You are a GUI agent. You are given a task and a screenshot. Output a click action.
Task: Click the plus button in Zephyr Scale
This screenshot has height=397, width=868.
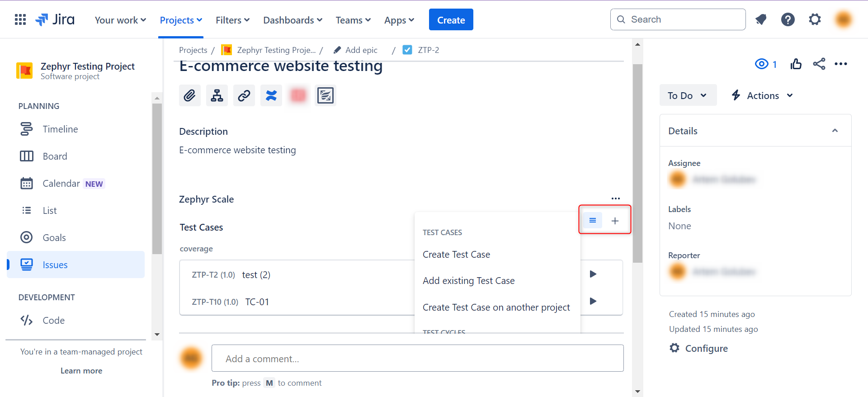[615, 221]
